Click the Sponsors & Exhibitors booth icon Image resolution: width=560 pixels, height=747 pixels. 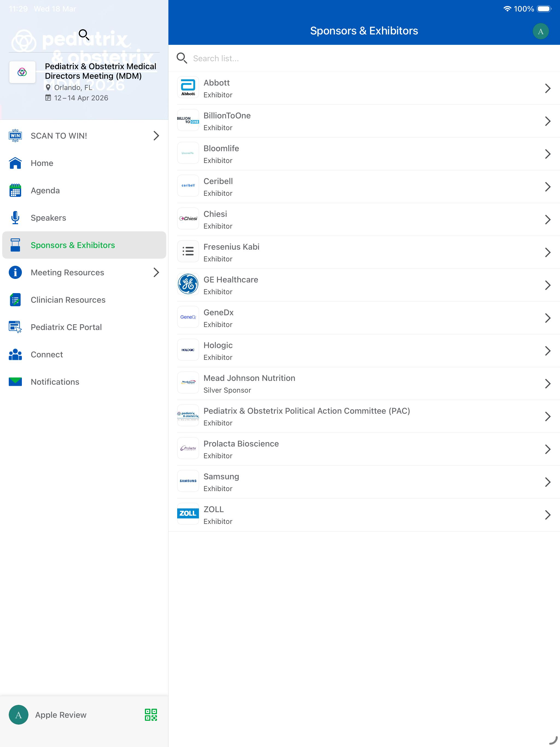15,245
